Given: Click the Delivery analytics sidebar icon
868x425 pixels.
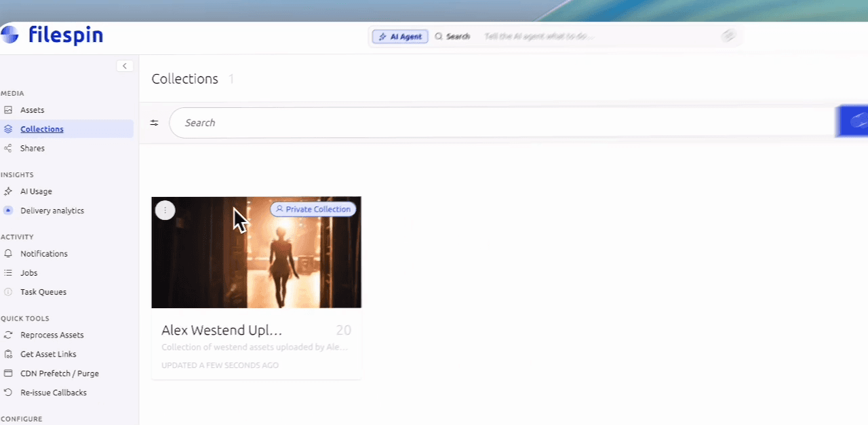Looking at the screenshot, I should point(8,210).
